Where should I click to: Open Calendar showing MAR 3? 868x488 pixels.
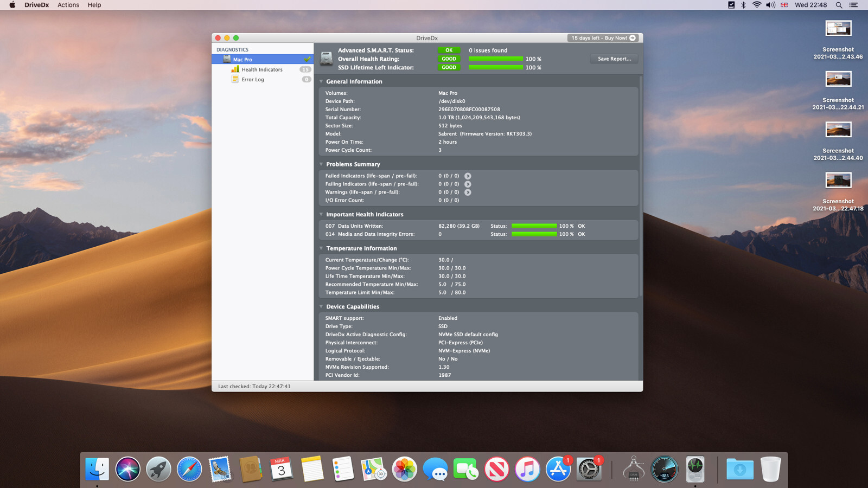[x=282, y=469]
